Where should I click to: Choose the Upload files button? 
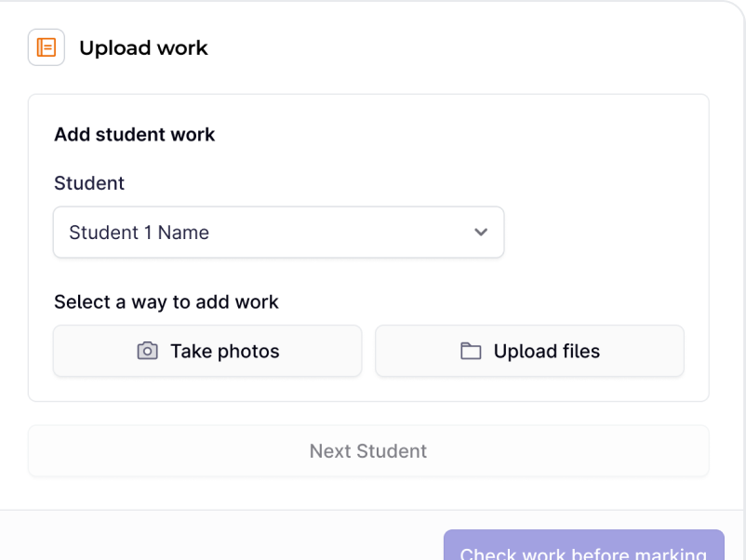[529, 351]
